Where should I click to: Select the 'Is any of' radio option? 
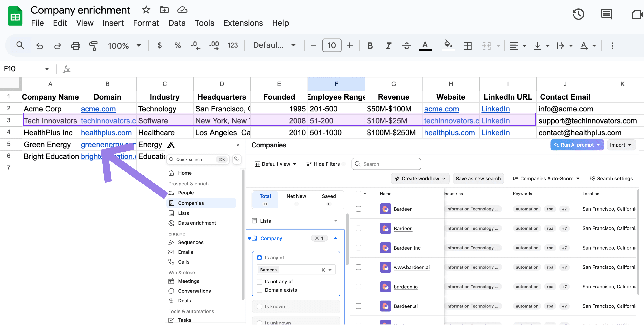pyautogui.click(x=259, y=257)
